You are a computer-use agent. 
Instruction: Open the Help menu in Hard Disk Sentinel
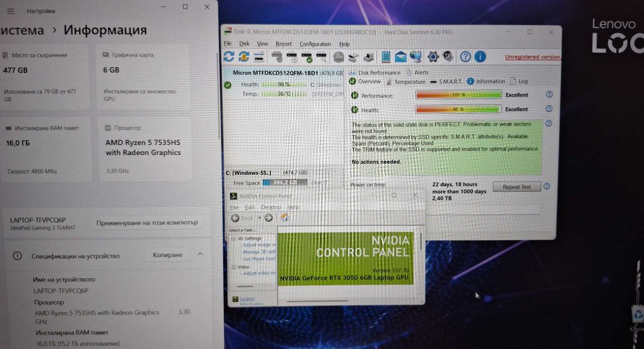click(x=344, y=44)
